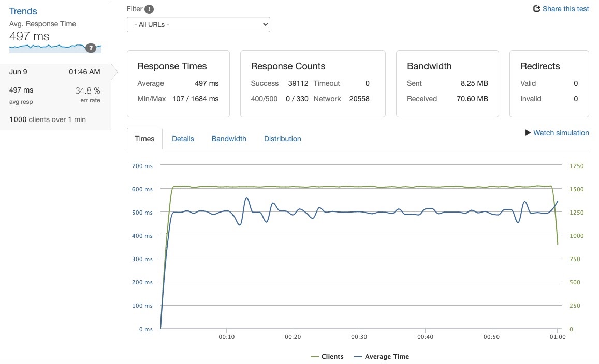Click the 00:10 mark on chart time axis
Image resolution: width=599 pixels, height=364 pixels.
point(227,337)
